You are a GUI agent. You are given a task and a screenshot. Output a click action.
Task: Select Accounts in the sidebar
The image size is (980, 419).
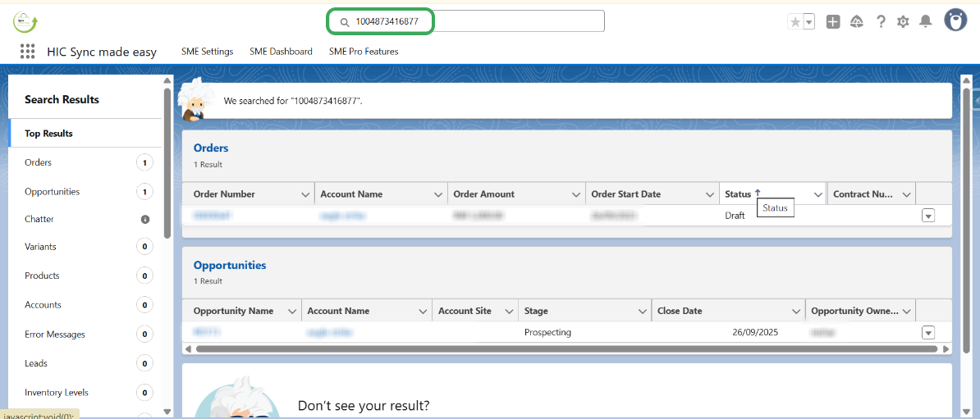coord(85,305)
